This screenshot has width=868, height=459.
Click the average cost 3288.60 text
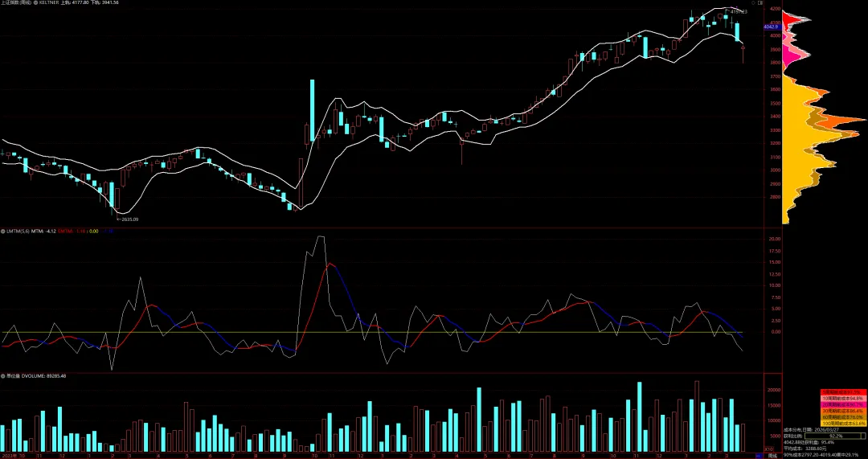[805, 449]
